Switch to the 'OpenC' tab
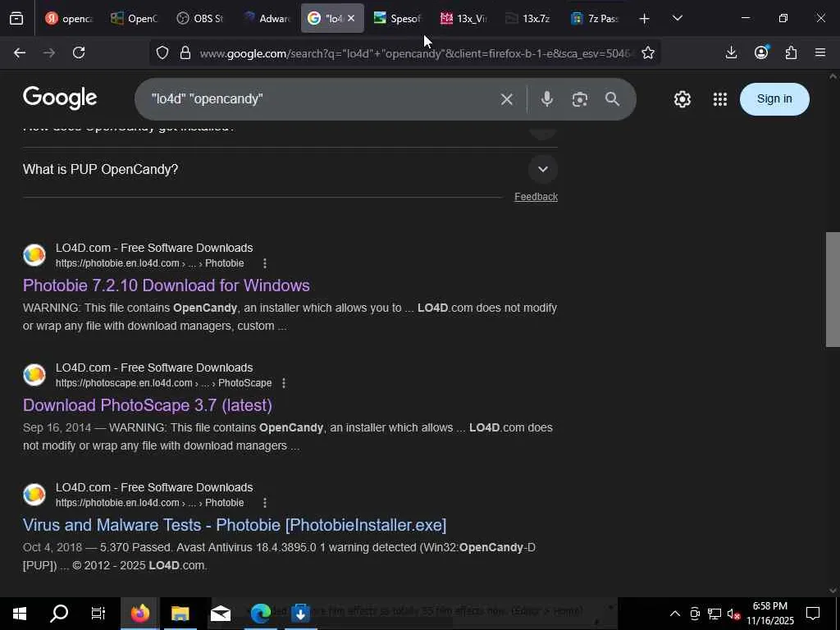This screenshot has height=630, width=840. 135,18
